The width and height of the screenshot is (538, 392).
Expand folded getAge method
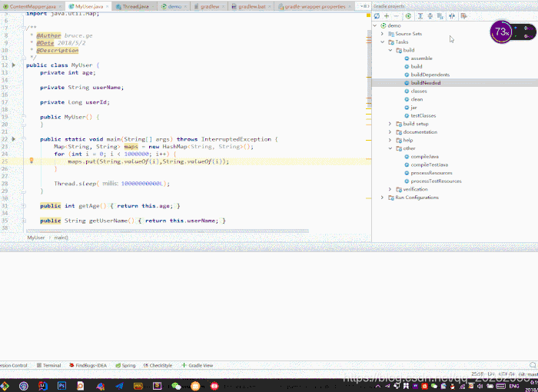pos(24,206)
